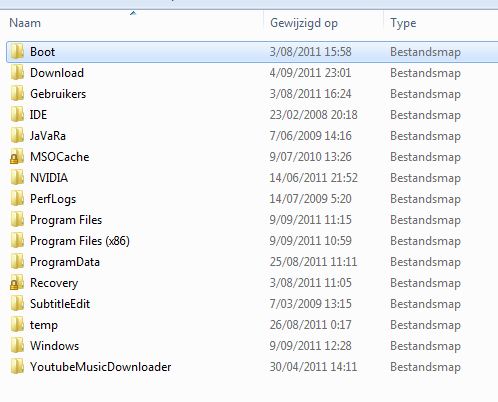Sort by the Type column header
The width and height of the screenshot is (498, 402).
[x=441, y=23]
